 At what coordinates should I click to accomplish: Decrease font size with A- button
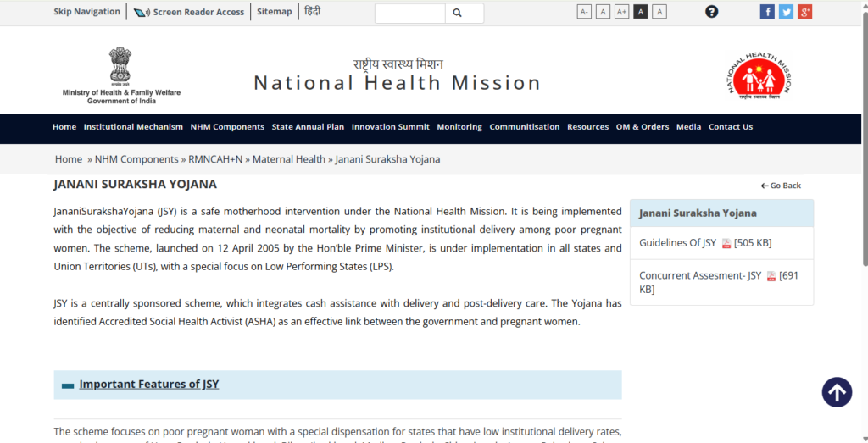click(x=584, y=11)
